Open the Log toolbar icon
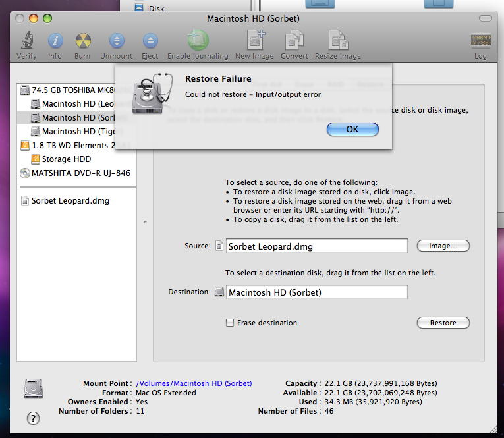This screenshot has height=438, width=504. click(x=480, y=41)
